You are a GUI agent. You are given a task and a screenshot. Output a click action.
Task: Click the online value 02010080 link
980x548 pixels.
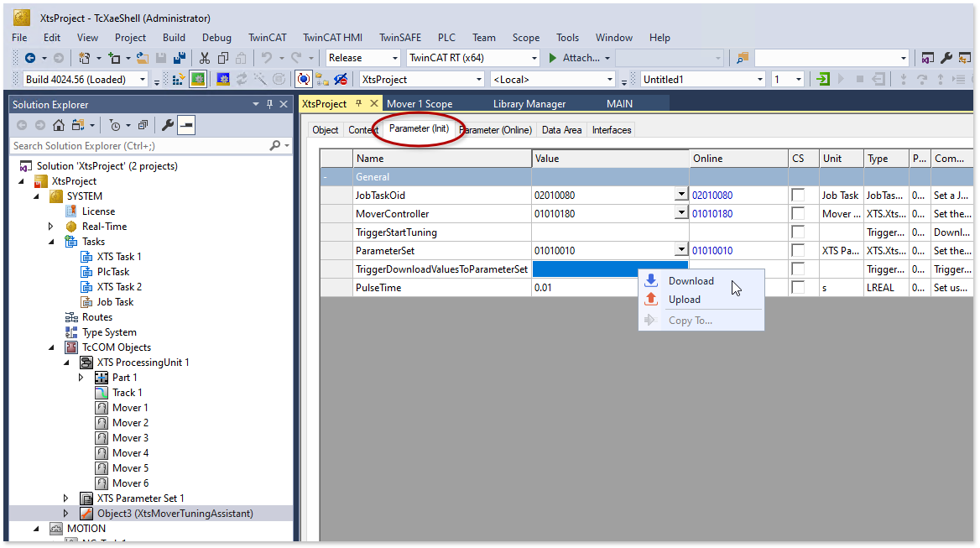click(712, 195)
